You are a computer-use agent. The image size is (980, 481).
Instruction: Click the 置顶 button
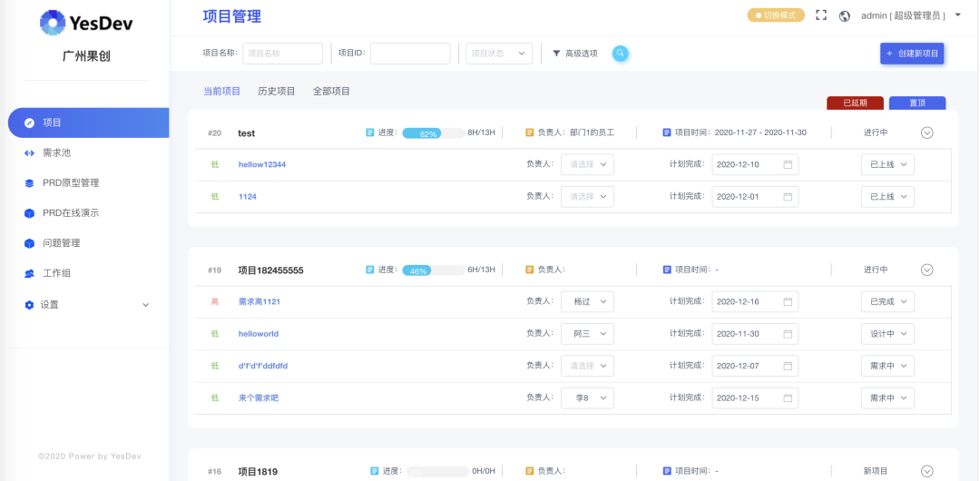pyautogui.click(x=916, y=103)
